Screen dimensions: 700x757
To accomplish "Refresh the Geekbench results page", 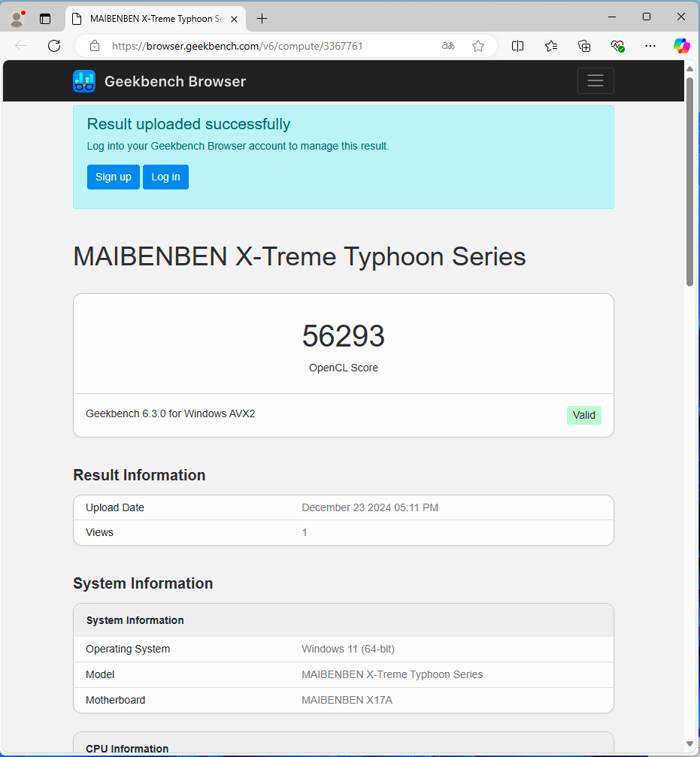I will point(54,46).
